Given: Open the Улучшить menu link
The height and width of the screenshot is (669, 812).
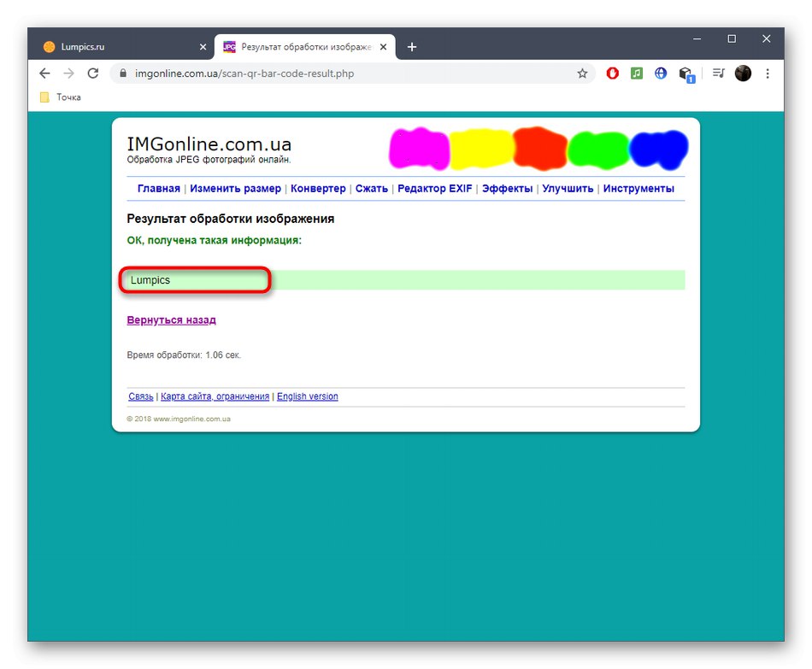Looking at the screenshot, I should tap(568, 189).
